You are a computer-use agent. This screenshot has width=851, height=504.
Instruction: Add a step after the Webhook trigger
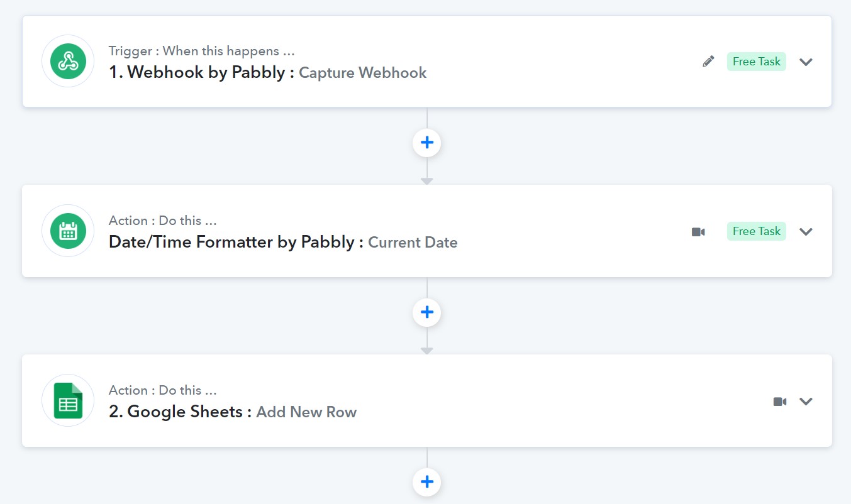(x=427, y=143)
